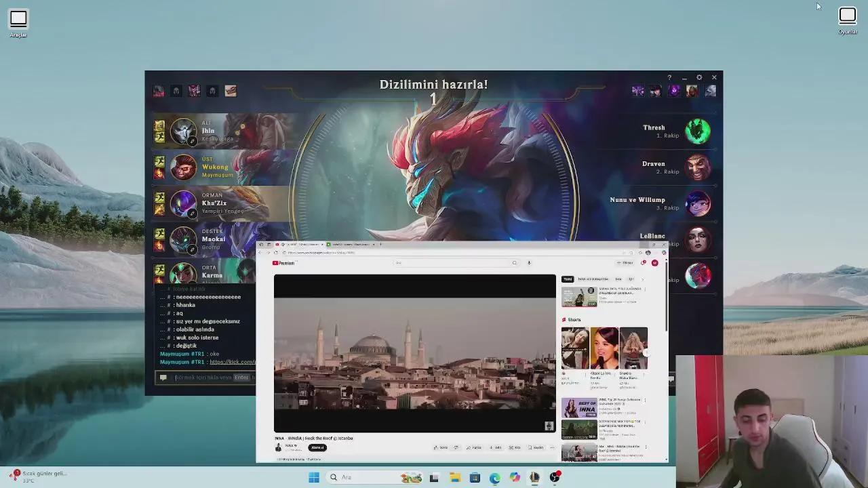This screenshot has height=488, width=868.
Task: Open the kick.com link in chat
Action: [x=233, y=362]
